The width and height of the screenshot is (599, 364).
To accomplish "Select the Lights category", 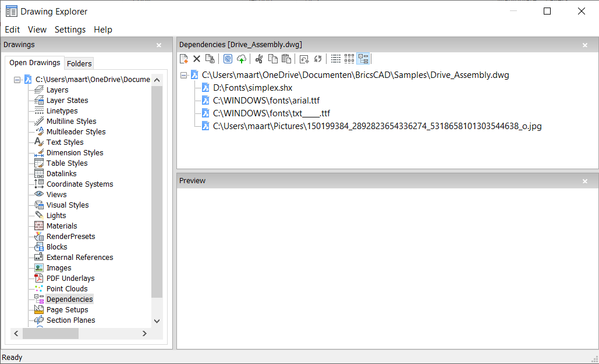I will (x=57, y=215).
